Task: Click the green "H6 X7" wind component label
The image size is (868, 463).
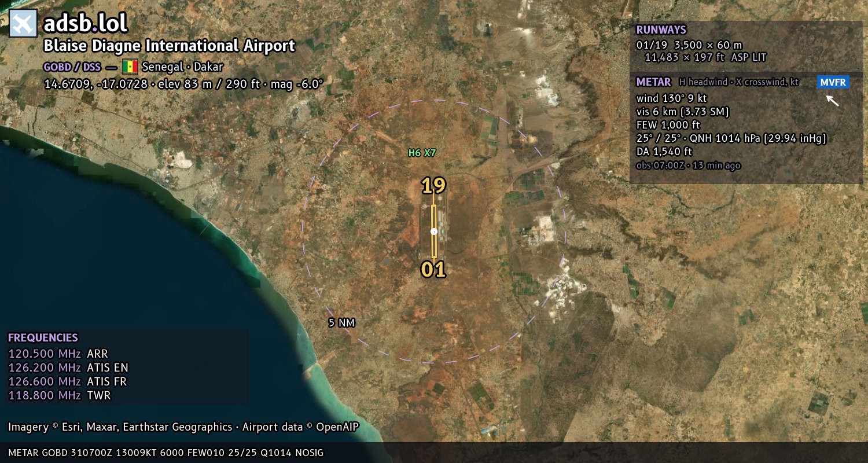Action: (x=422, y=153)
